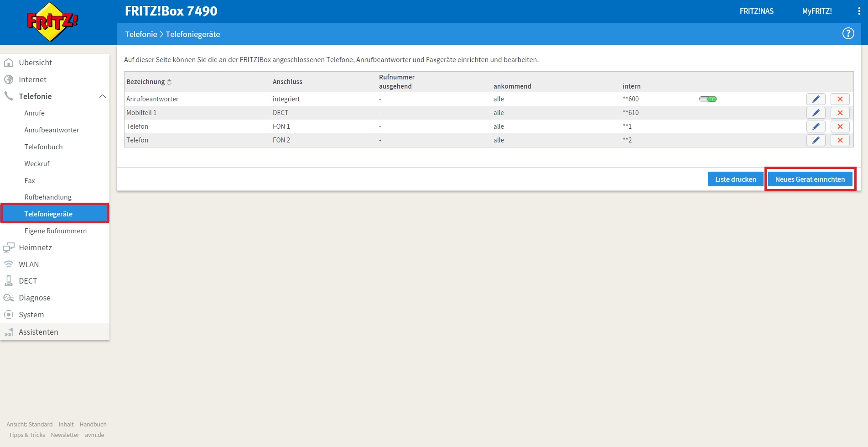
Task: Click Neues Gerät einrichten button
Action: 810,179
